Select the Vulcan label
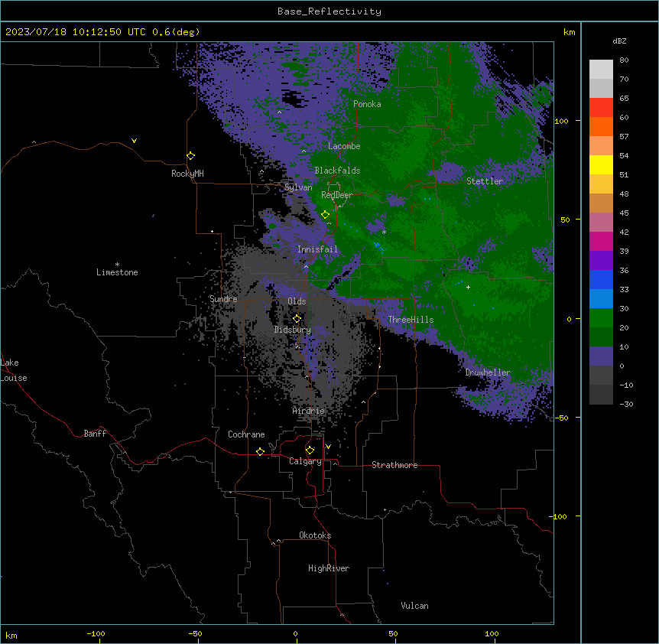Viewport: 659px width, 644px height. (415, 606)
